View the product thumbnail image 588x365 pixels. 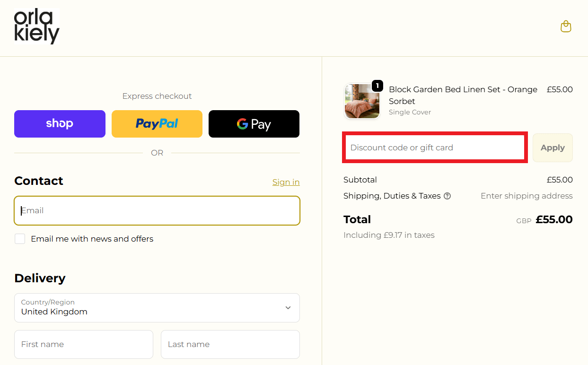362,101
